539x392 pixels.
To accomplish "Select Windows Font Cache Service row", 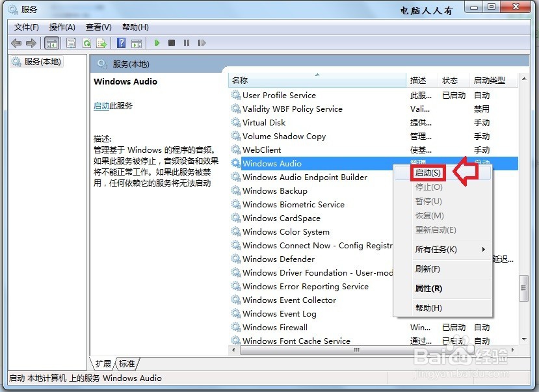I will pyautogui.click(x=373, y=341).
